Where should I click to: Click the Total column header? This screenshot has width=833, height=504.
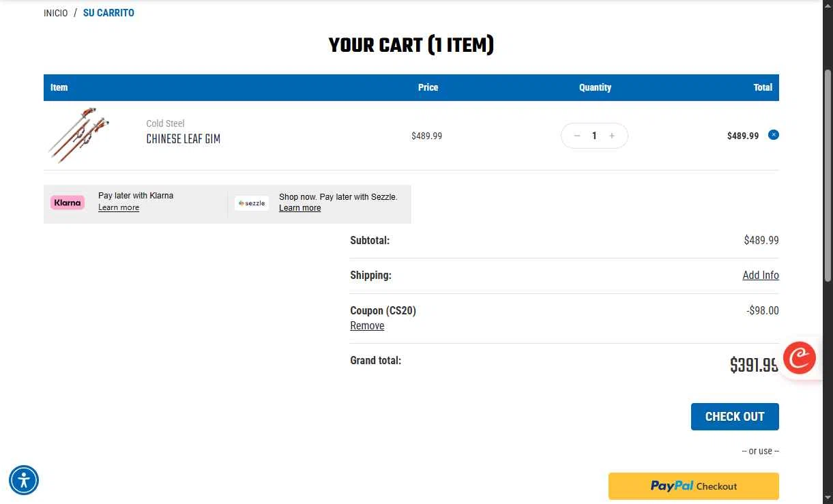click(763, 87)
